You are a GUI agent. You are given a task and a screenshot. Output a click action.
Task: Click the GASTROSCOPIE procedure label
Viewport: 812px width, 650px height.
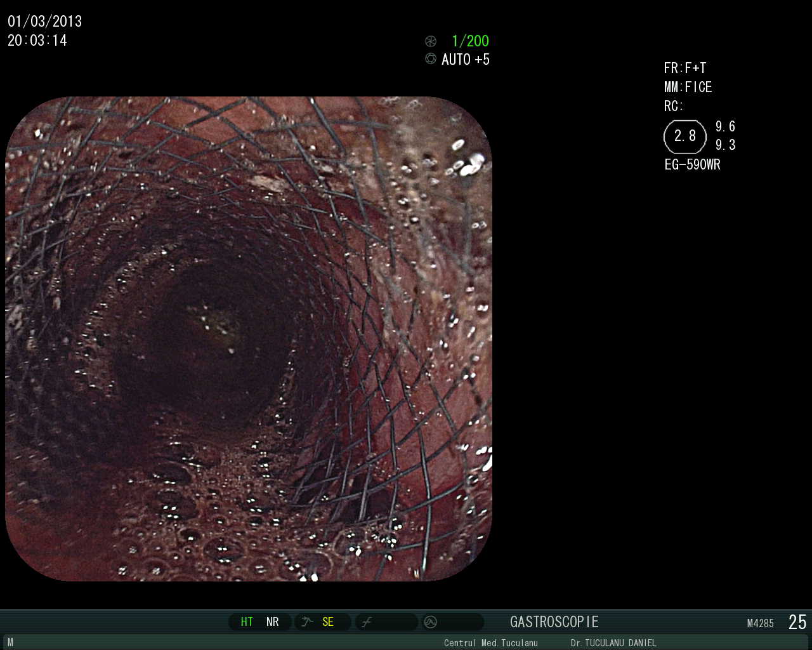pos(554,622)
